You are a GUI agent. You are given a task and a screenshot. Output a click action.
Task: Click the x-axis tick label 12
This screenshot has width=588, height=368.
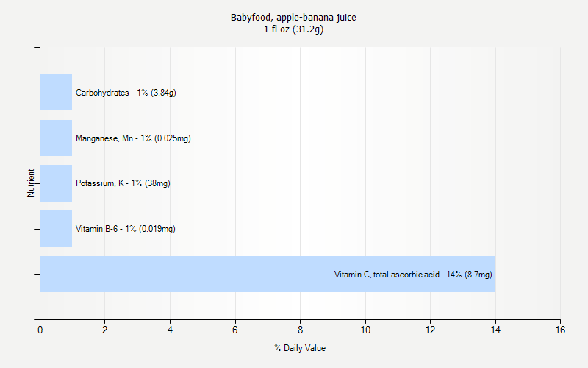coord(430,330)
